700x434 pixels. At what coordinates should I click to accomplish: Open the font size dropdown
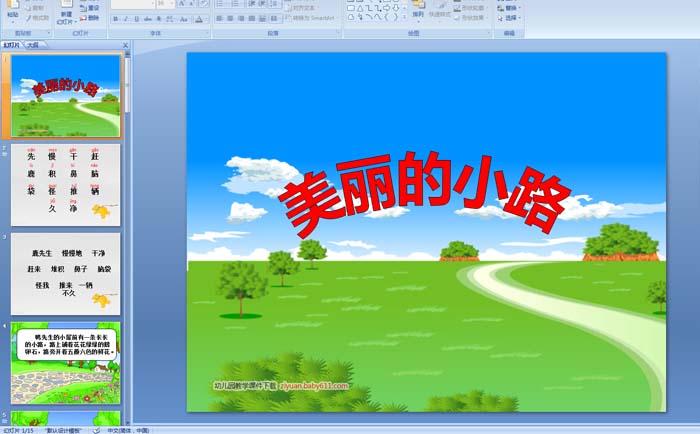click(172, 4)
